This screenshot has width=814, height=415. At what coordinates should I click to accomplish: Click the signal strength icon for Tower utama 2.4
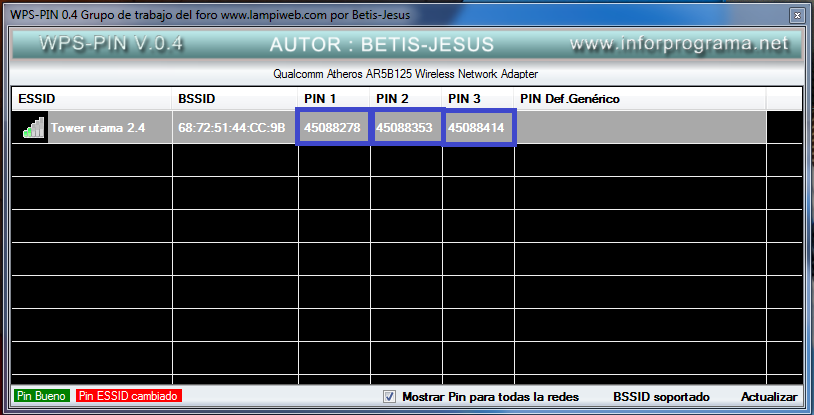point(34,128)
